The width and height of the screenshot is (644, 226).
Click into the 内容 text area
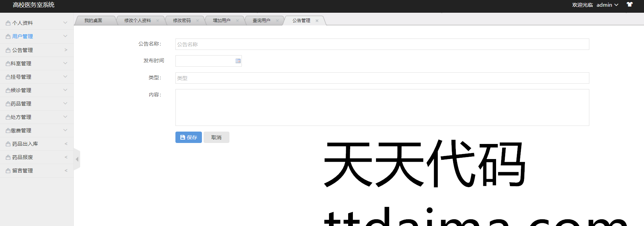(x=382, y=107)
